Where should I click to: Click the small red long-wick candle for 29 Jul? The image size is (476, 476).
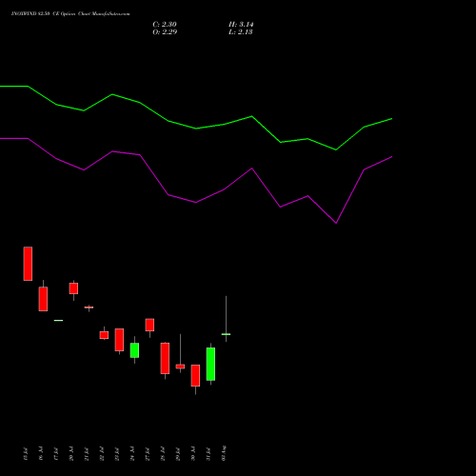point(180,367)
